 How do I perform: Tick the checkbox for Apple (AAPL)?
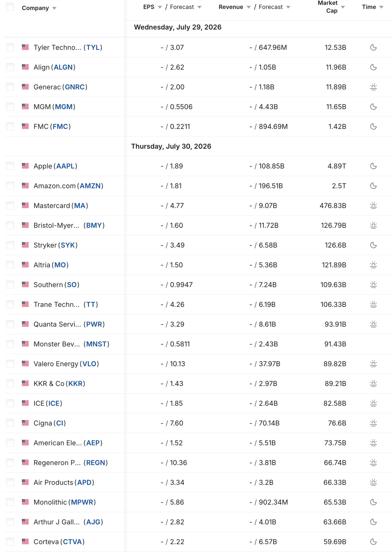click(x=10, y=166)
